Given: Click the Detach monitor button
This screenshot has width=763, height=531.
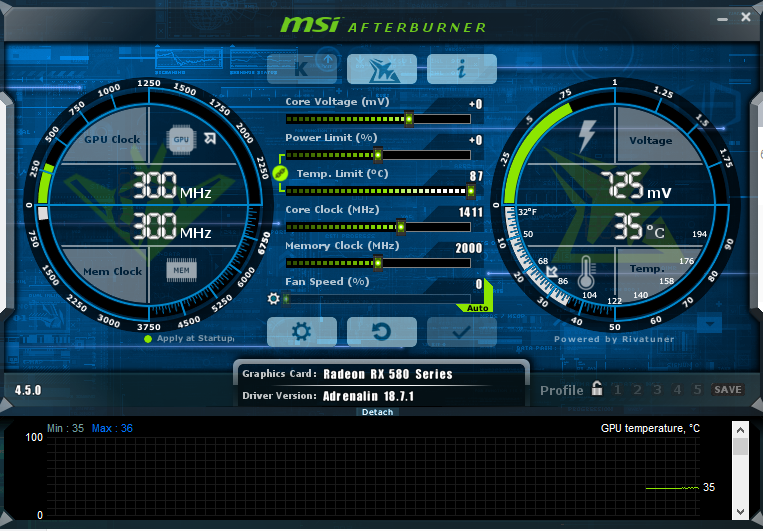Looking at the screenshot, I should [378, 412].
